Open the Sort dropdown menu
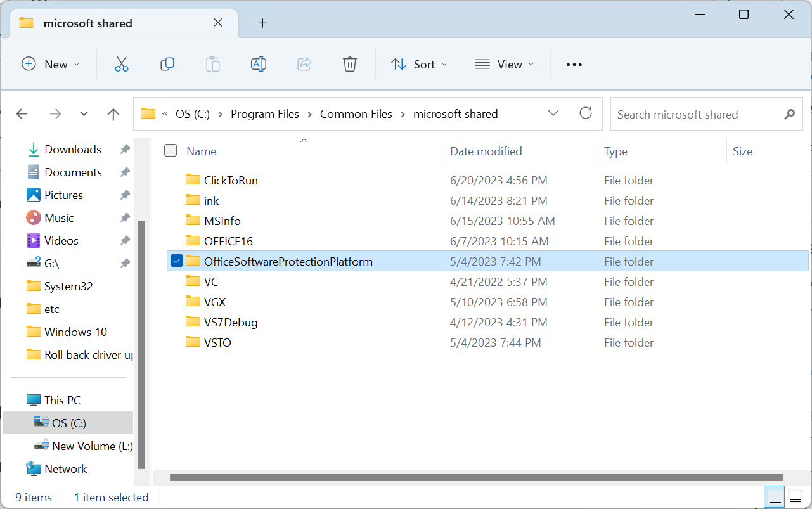Screen dimensions: 812x509 pos(419,64)
